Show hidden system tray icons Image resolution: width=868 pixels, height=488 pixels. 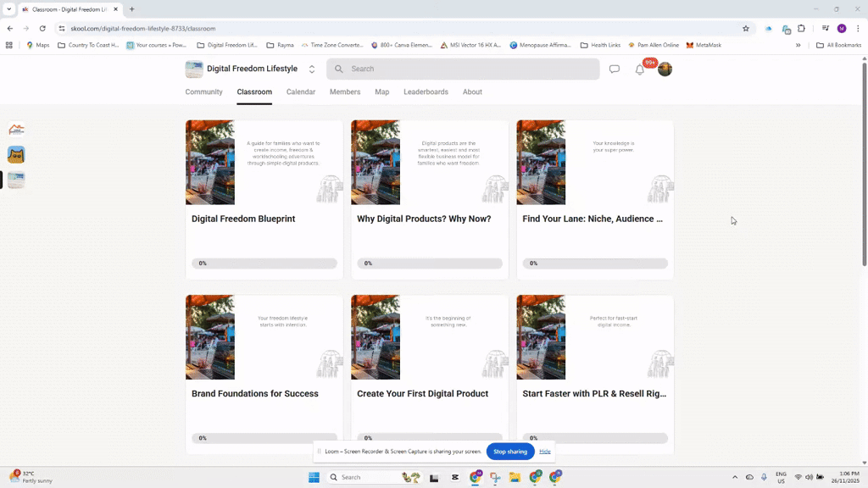click(x=734, y=477)
